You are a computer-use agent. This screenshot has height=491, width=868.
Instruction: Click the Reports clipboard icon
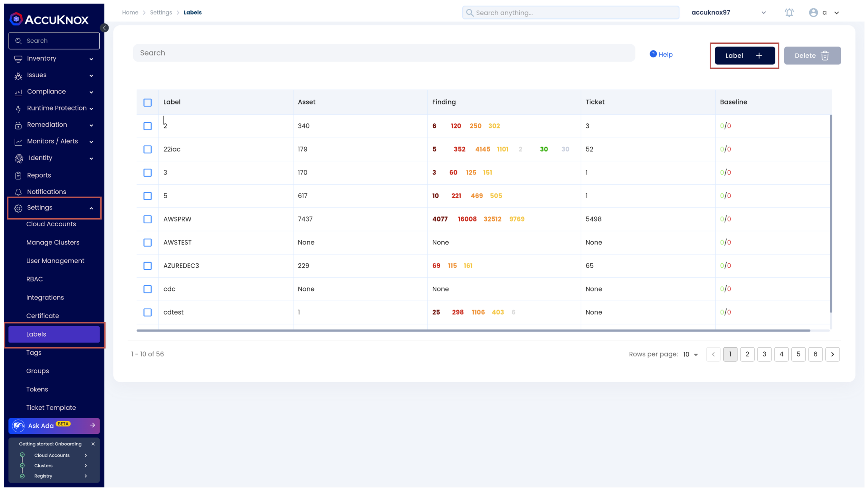[18, 176]
